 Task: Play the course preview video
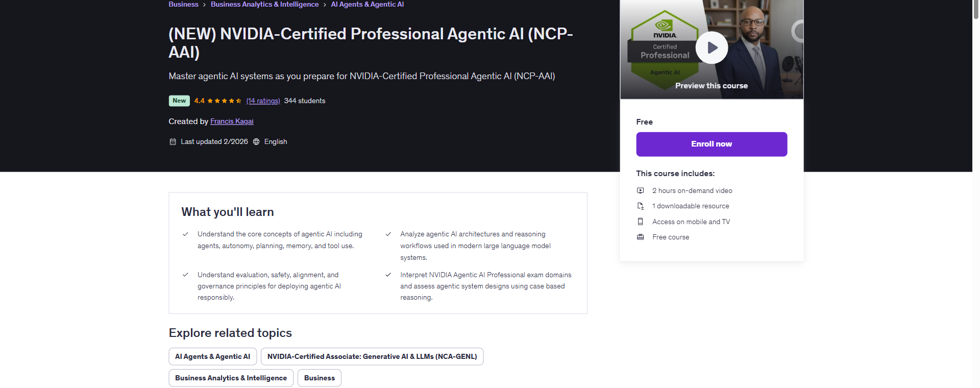712,47
